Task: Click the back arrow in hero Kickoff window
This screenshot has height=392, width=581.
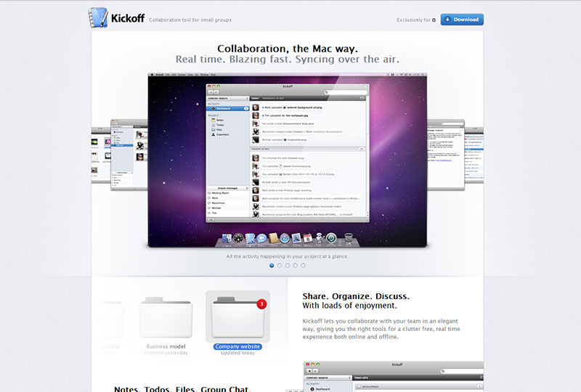Action: pos(211,92)
